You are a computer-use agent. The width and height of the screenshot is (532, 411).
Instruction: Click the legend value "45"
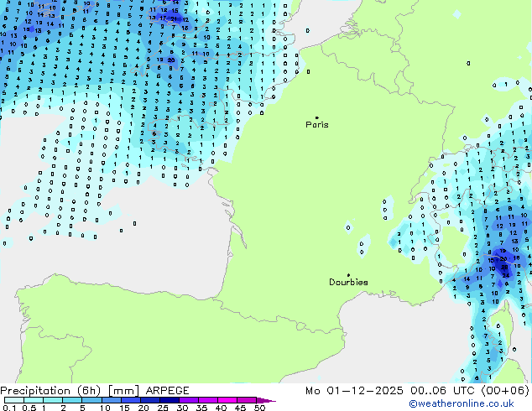click(240, 408)
